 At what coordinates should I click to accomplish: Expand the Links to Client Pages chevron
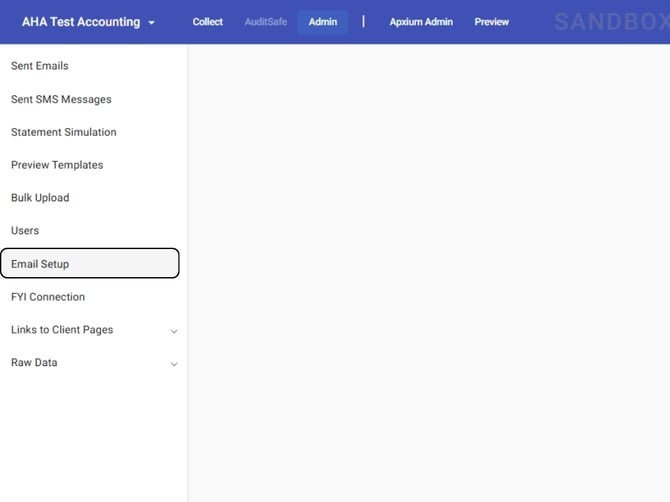174,331
